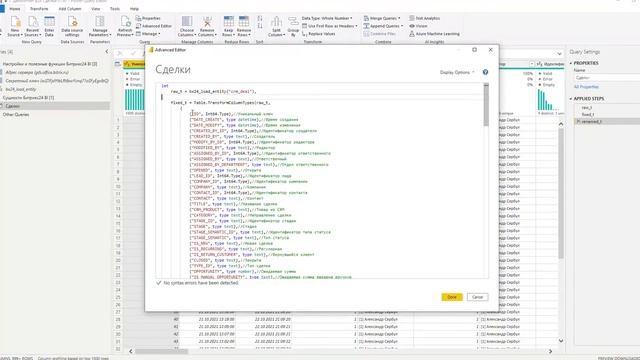
Task: Expand the formula bar with the chevron
Action: (x=559, y=53)
